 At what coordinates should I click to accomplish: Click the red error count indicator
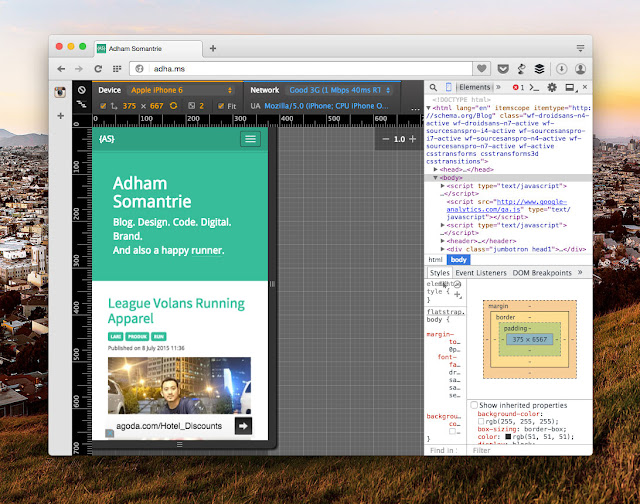pos(518,87)
